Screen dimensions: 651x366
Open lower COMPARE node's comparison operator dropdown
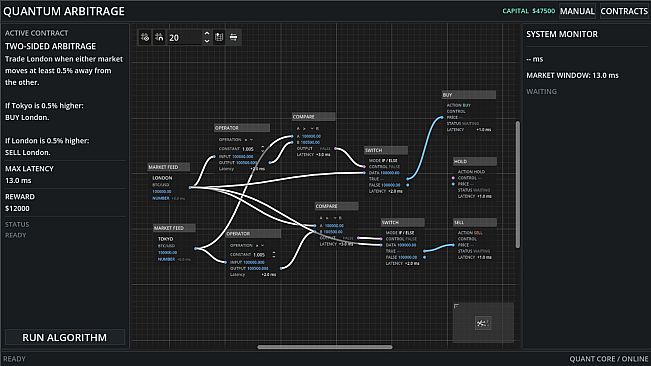(331, 218)
